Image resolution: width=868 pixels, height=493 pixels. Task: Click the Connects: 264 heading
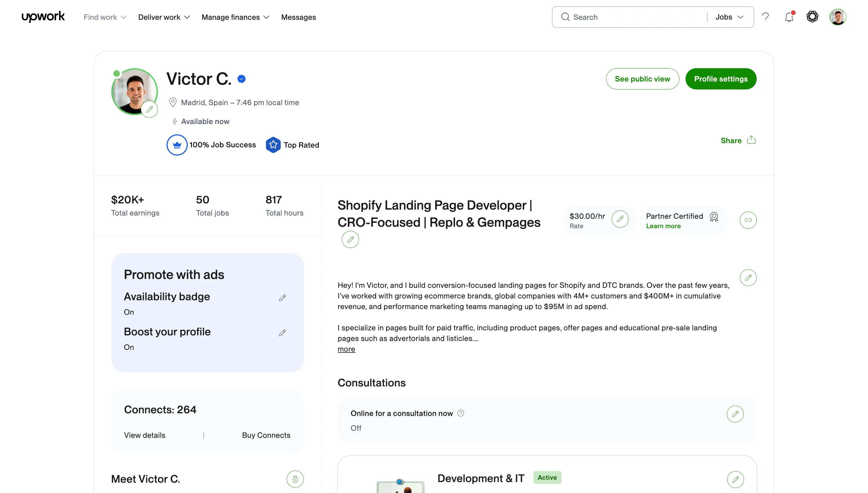pos(160,410)
